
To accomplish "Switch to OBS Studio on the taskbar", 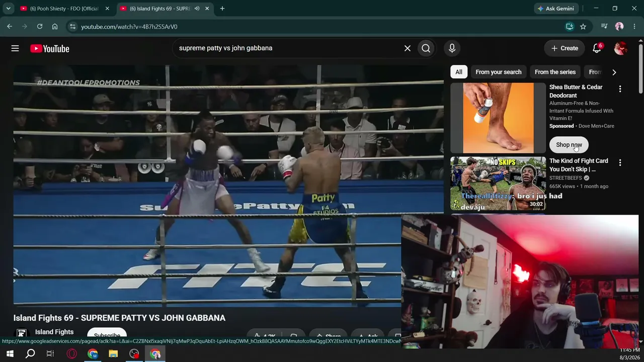I will [x=134, y=354].
